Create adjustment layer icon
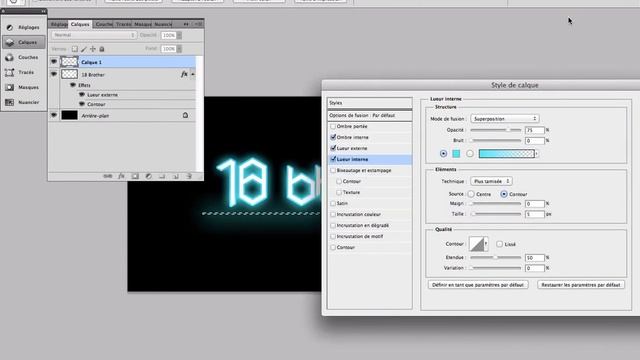640x360 pixels. point(149,176)
